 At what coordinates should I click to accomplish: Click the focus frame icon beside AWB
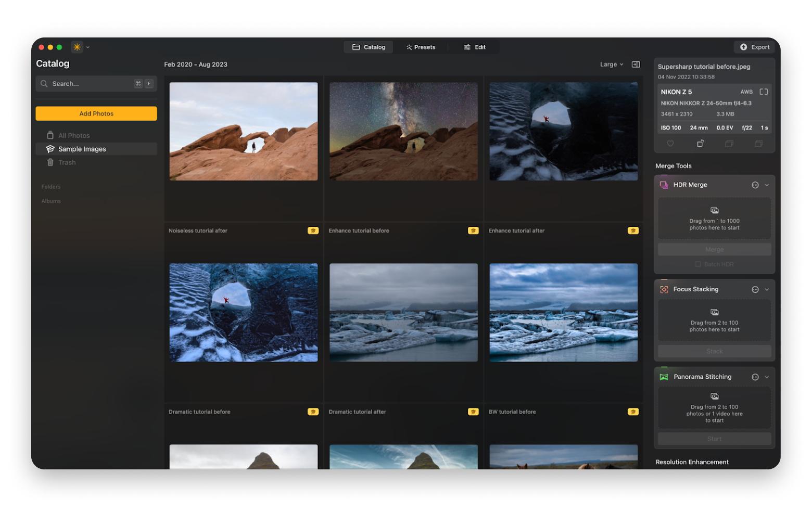(x=764, y=92)
